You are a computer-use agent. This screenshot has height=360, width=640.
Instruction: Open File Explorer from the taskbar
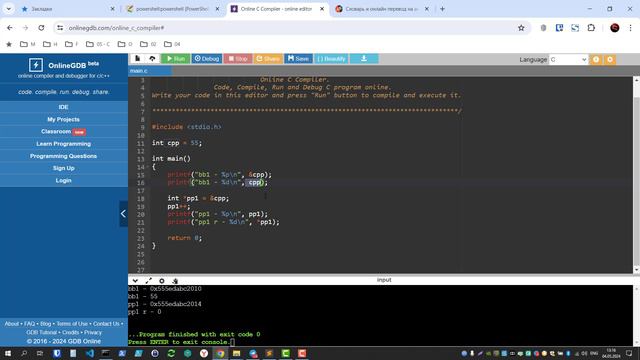(236, 353)
